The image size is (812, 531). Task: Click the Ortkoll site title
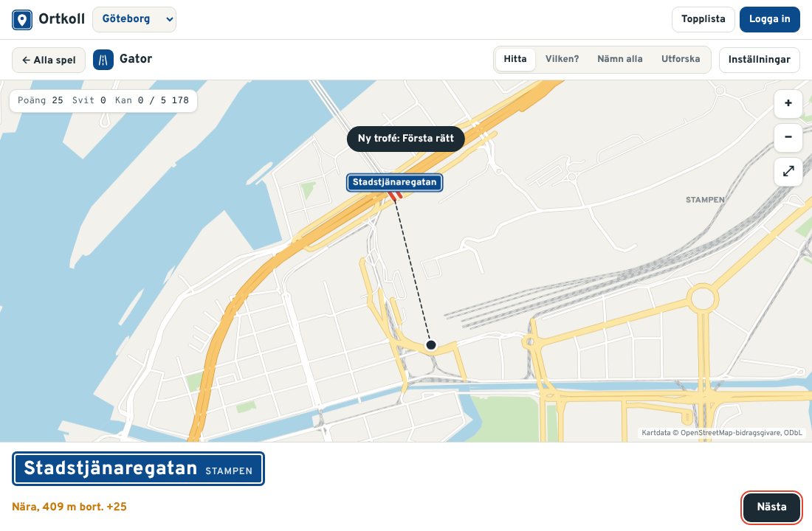pyautogui.click(x=61, y=19)
